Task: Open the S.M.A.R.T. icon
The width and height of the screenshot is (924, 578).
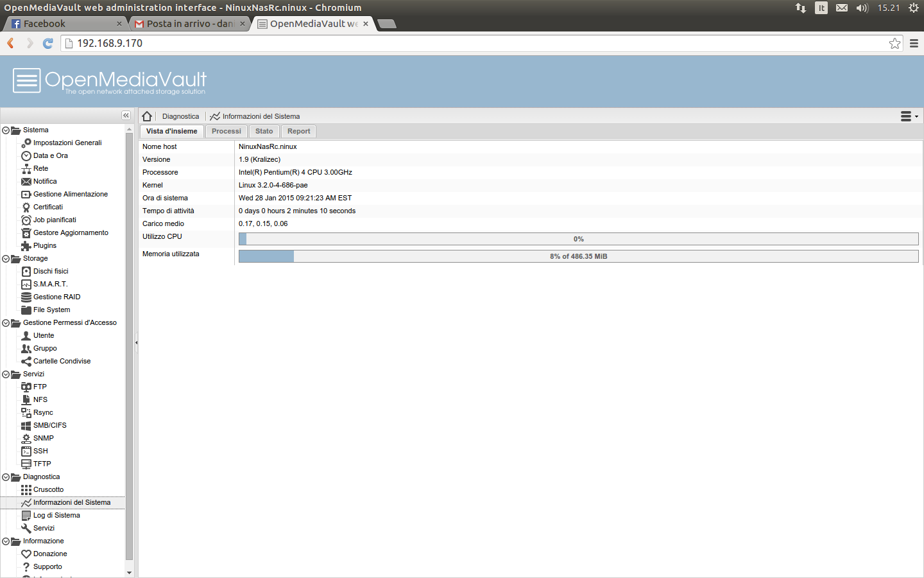Action: pos(26,284)
